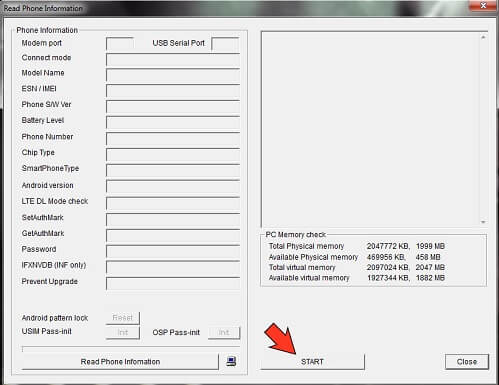Viewport: 499px width, 385px height.
Task: Click the log box scroll up arrow
Action: 483,37
